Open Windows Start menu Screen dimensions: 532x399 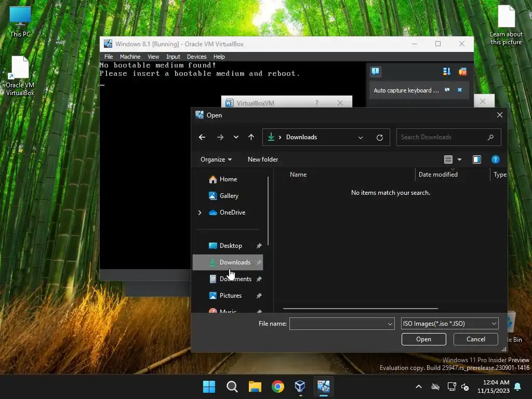click(209, 387)
